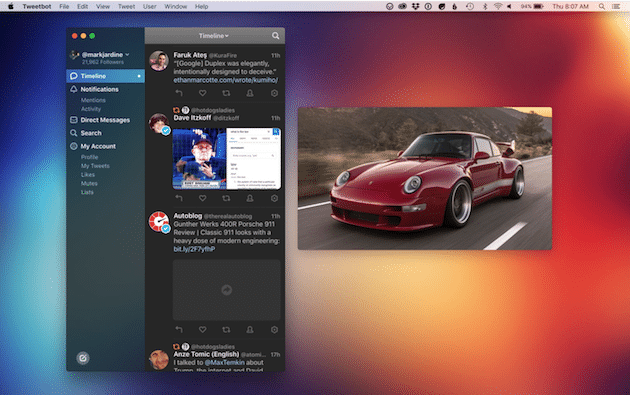Click the compose tweet button
Viewport: 630px width, 395px height.
click(83, 358)
